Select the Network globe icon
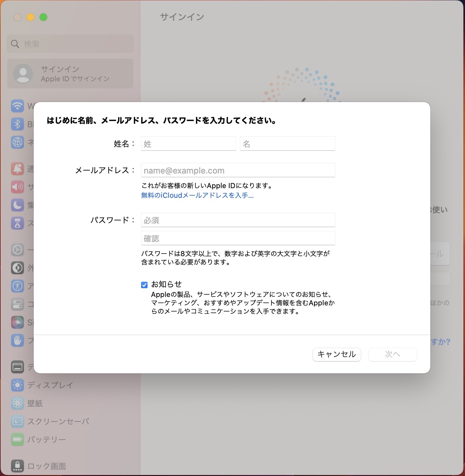 (17, 142)
